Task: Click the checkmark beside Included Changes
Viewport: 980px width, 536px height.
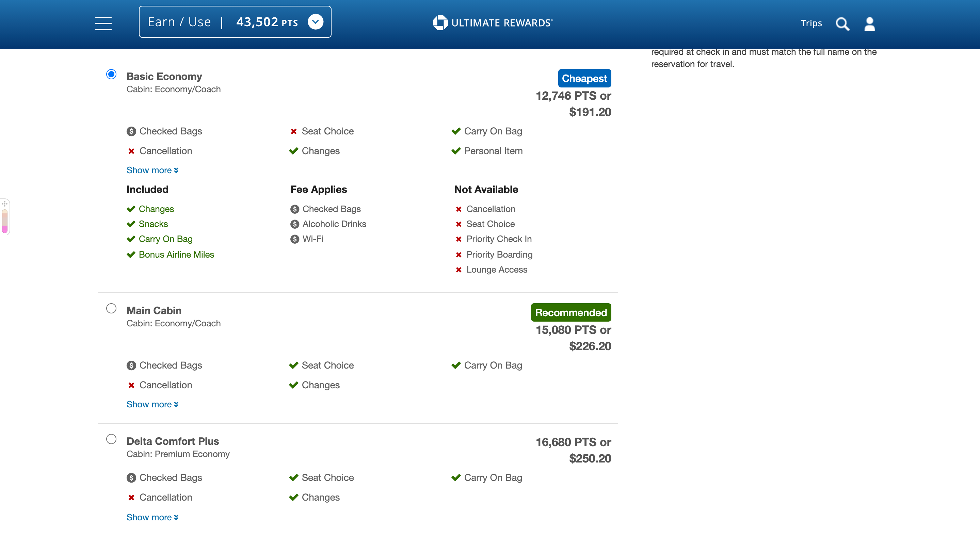Action: coord(131,209)
